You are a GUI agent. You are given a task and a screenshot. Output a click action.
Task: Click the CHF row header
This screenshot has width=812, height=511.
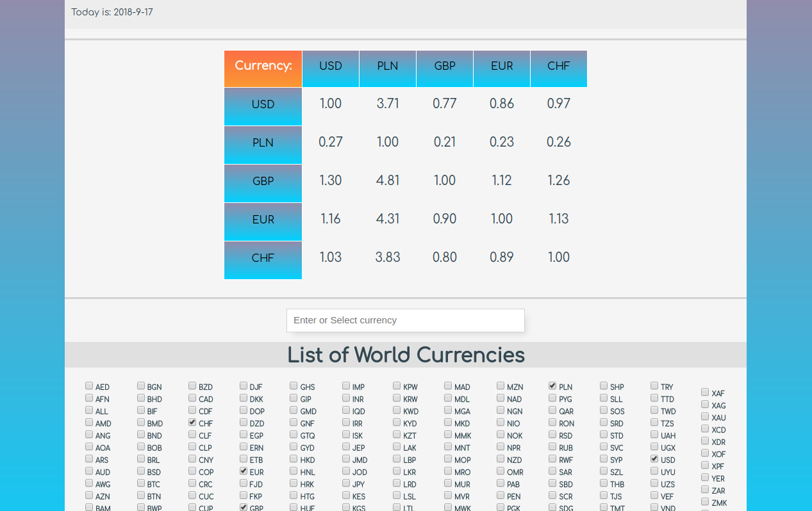pos(263,260)
